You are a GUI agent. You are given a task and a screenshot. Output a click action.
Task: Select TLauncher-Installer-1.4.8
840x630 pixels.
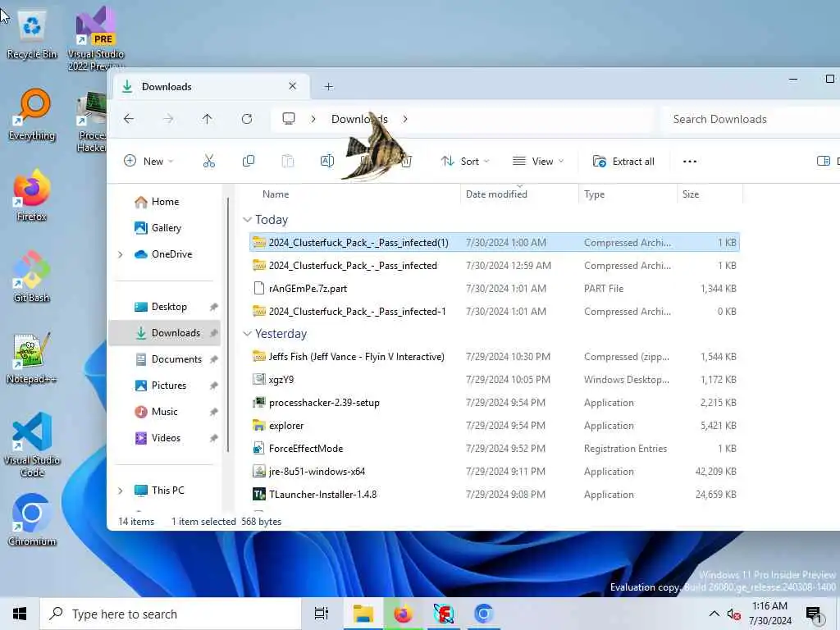(494, 495)
